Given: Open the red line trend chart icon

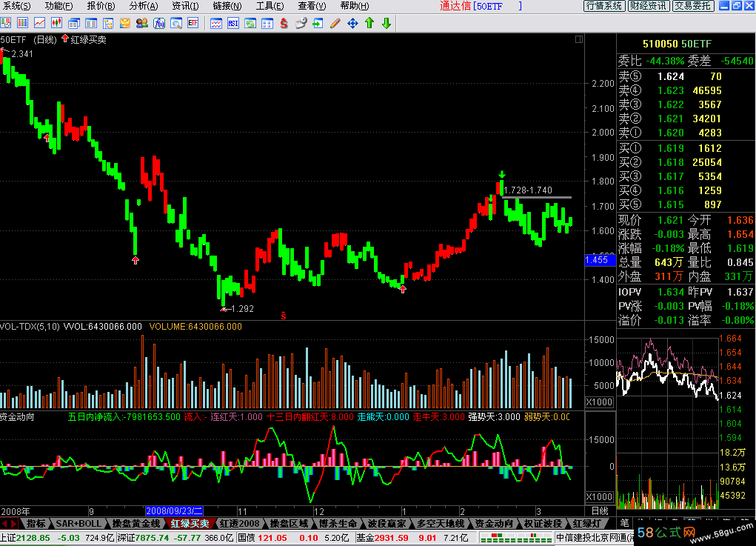Looking at the screenshot, I should coord(39,23).
